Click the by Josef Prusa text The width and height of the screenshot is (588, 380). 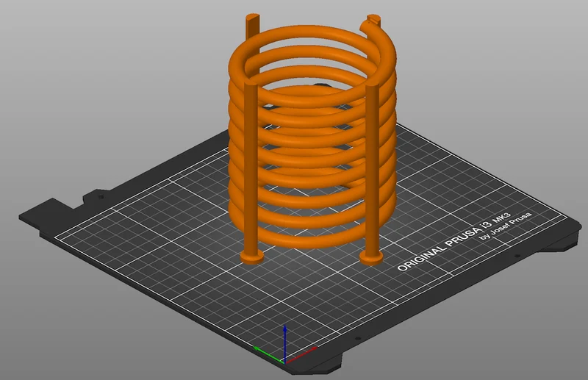(x=505, y=226)
